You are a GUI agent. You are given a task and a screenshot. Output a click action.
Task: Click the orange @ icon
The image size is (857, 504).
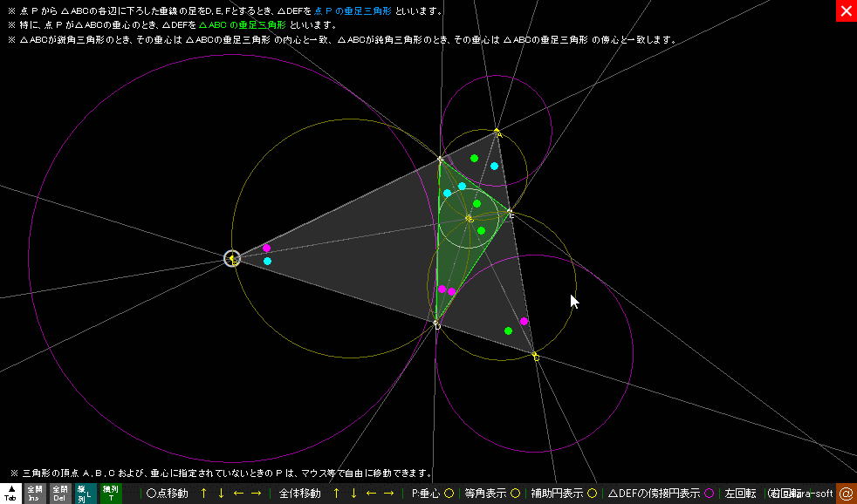tap(846, 494)
